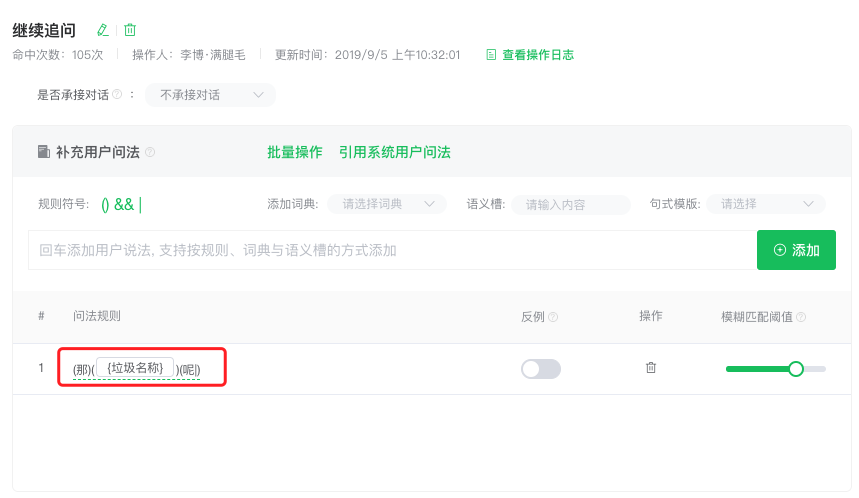Open the 不承接对话 dropdown

pos(210,95)
